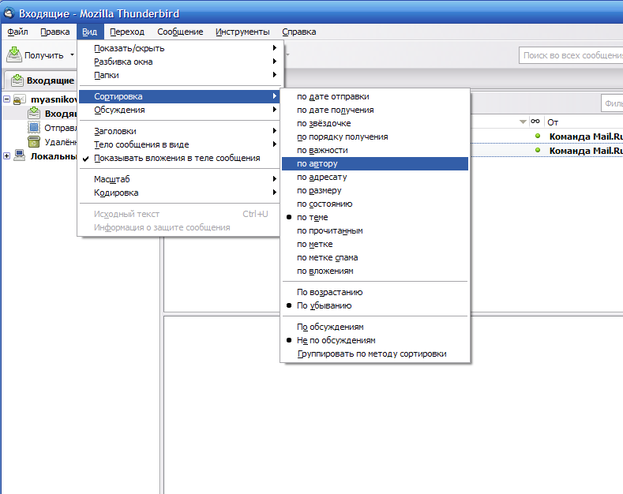Sort by size 'по размеру'
This screenshot has height=494, width=623.
click(375, 191)
